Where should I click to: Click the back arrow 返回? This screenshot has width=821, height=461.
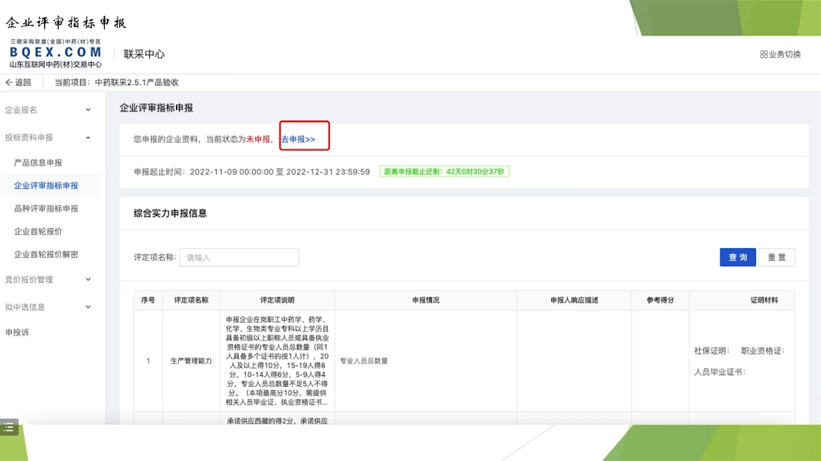coord(18,83)
